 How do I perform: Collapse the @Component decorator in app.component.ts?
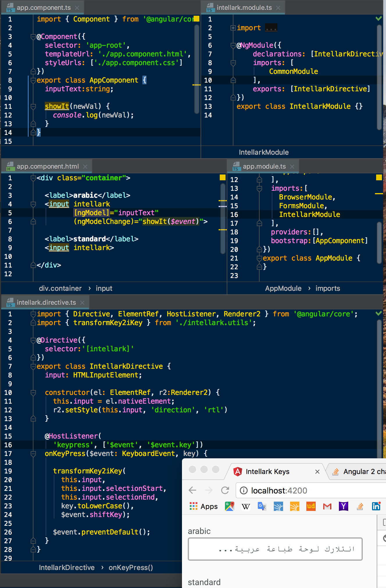[x=33, y=37]
